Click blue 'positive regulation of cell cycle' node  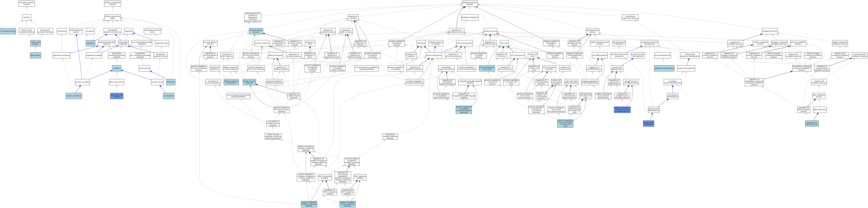[x=487, y=68]
